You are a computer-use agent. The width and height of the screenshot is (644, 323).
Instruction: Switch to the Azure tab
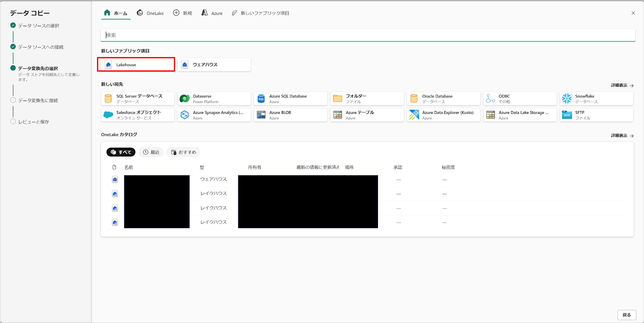coord(212,13)
